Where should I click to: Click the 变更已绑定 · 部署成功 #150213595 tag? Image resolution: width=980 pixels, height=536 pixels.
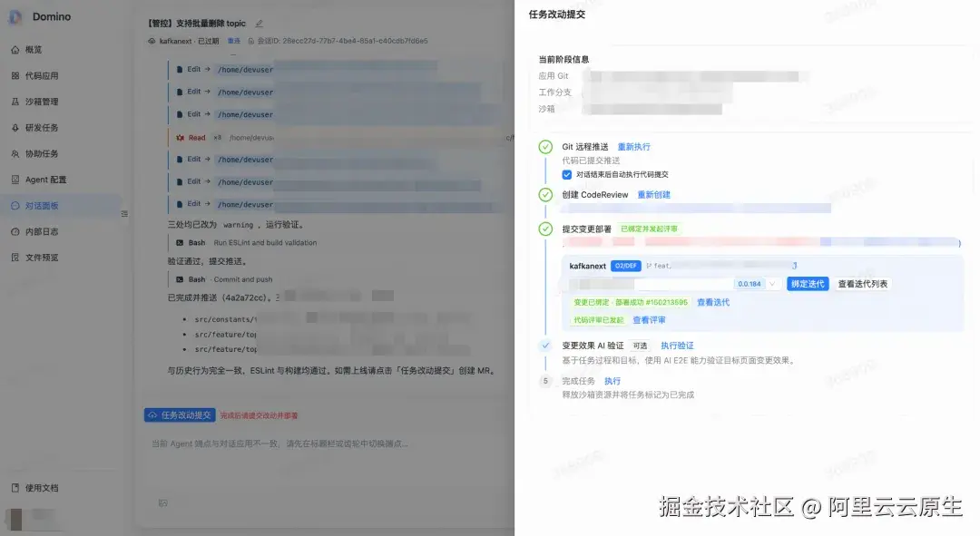coord(631,302)
